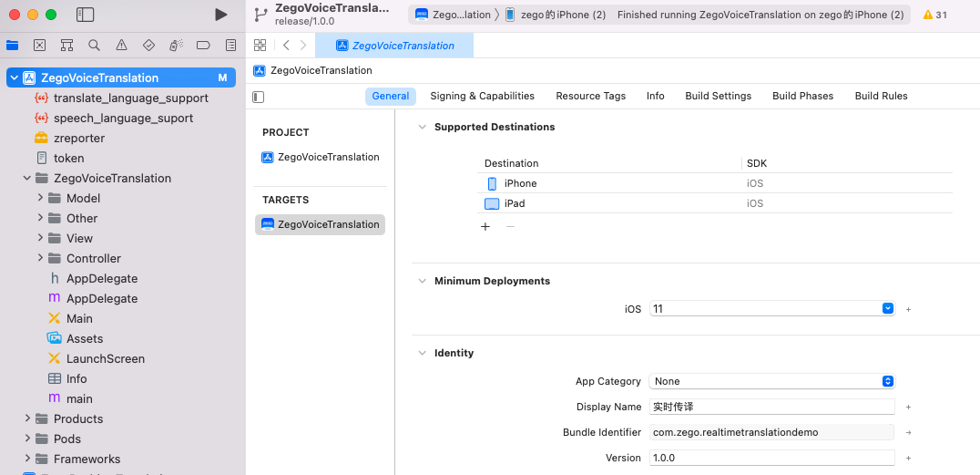Open the Report navigator
Viewport: 980px width, 475px height.
(230, 45)
